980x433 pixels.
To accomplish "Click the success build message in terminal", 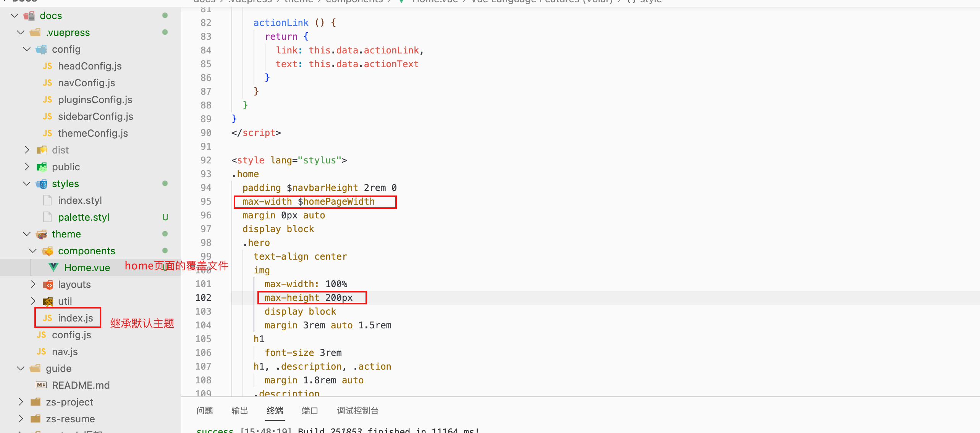I will tap(338, 430).
